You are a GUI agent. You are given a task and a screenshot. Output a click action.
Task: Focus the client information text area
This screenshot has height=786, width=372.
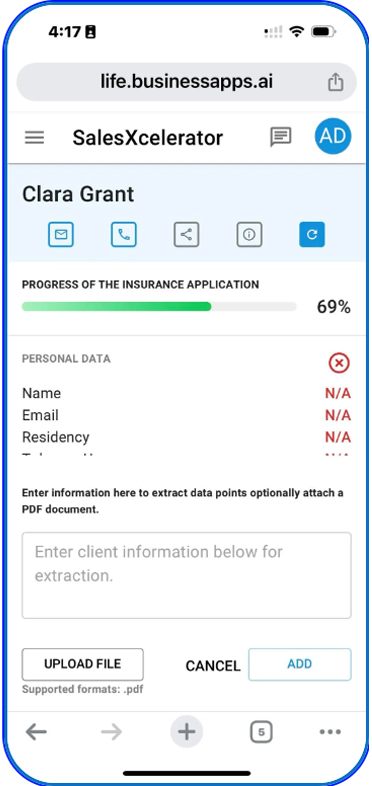187,575
